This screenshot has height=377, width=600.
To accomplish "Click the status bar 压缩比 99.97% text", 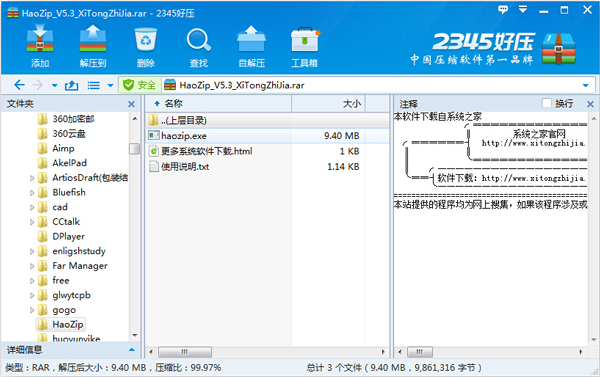I will click(188, 368).
